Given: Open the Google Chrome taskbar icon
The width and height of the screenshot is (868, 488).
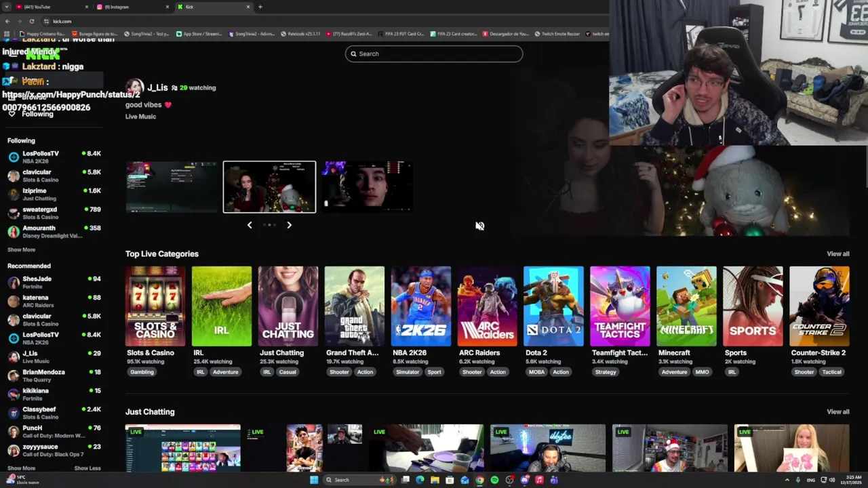Looking at the screenshot, I should point(479,480).
